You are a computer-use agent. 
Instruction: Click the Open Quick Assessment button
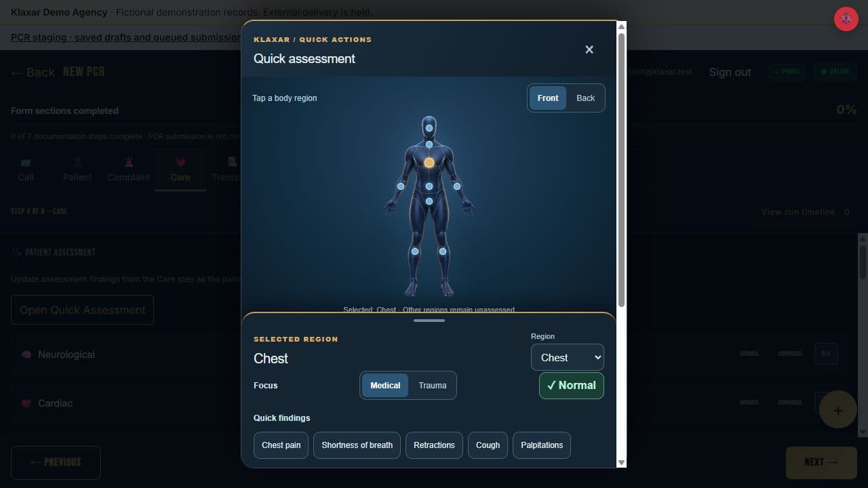coord(82,310)
